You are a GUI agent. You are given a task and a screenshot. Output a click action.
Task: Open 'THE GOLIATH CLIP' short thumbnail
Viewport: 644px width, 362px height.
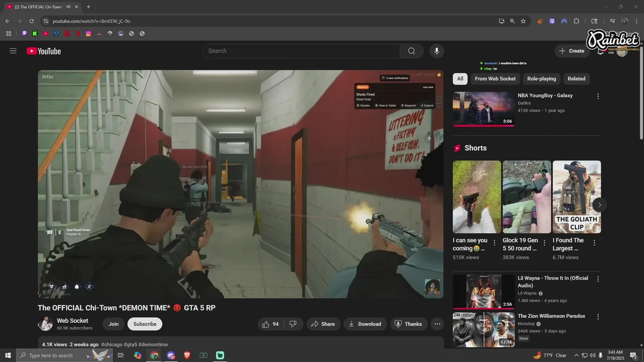click(577, 197)
